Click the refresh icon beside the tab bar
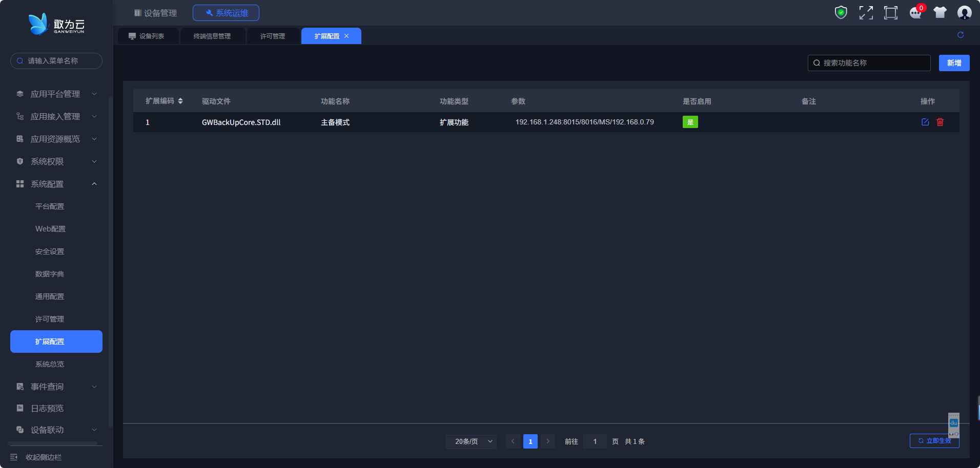The width and height of the screenshot is (980, 468). [x=961, y=35]
